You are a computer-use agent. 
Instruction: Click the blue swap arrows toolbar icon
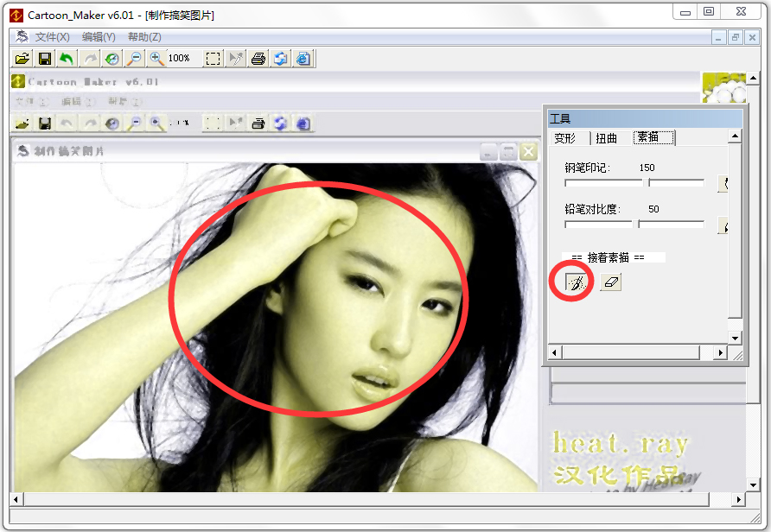[x=281, y=59]
